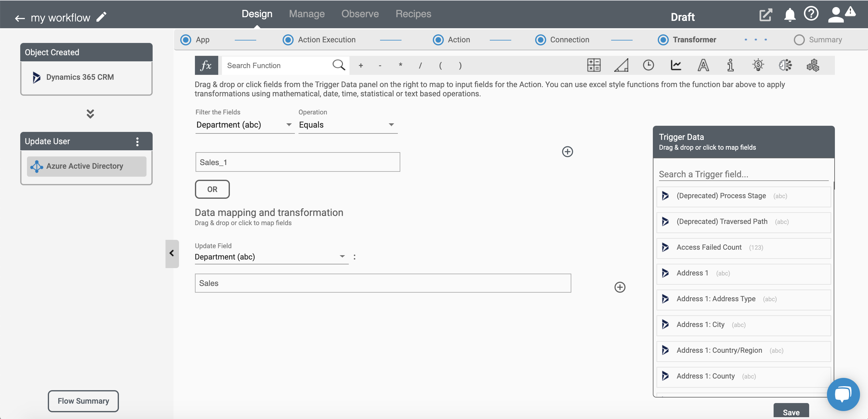868x419 pixels.
Task: Click the settings gear icon in toolbar
Action: click(x=813, y=65)
